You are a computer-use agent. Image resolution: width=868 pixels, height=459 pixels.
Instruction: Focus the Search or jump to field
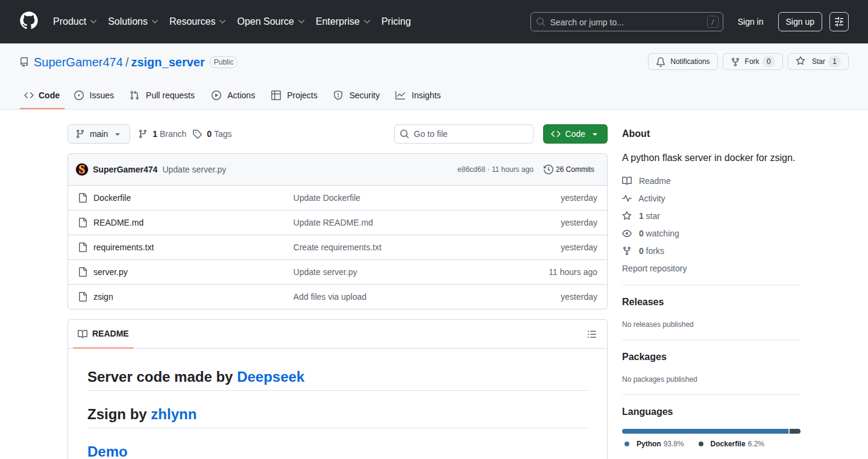(627, 22)
